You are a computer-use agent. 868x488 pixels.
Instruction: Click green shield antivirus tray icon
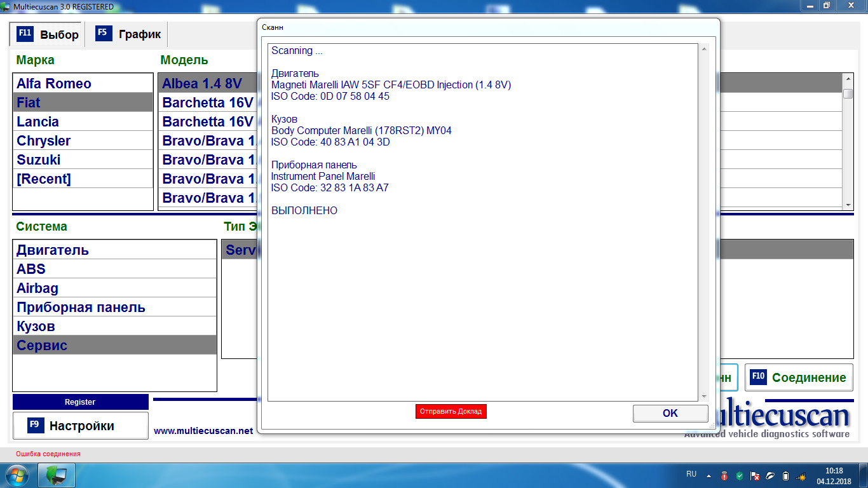click(x=740, y=475)
